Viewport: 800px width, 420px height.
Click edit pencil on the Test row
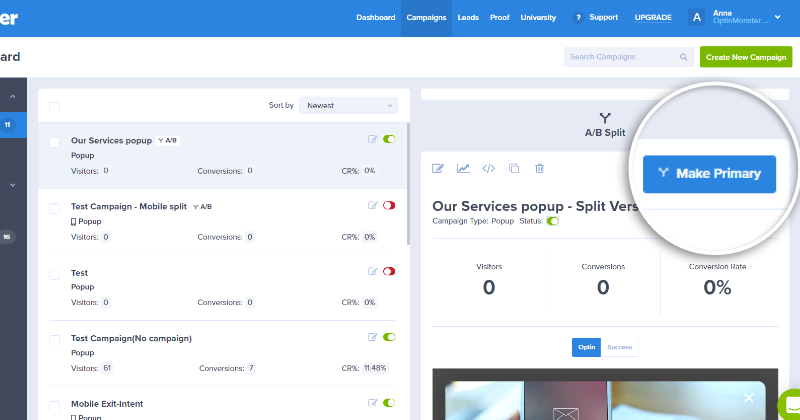click(x=372, y=271)
